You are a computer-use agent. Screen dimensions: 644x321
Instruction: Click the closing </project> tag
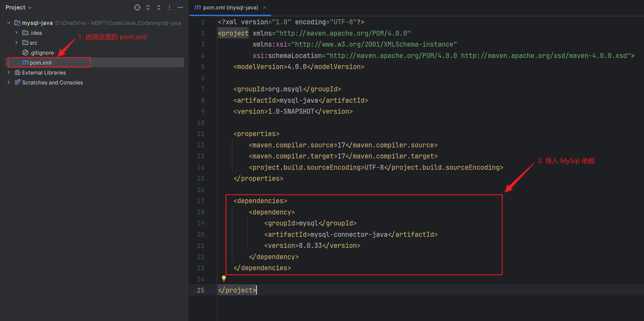coord(237,290)
